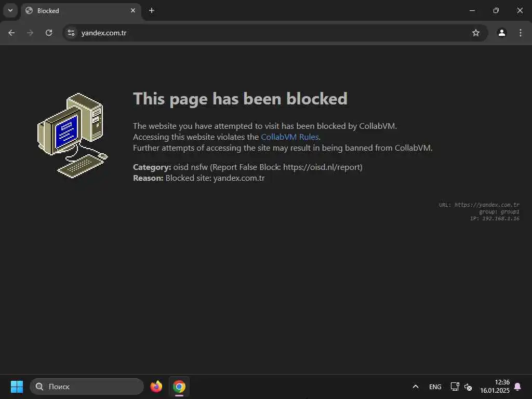Launch Firefox from the taskbar
Screen dimensions: 532x399
point(156,387)
